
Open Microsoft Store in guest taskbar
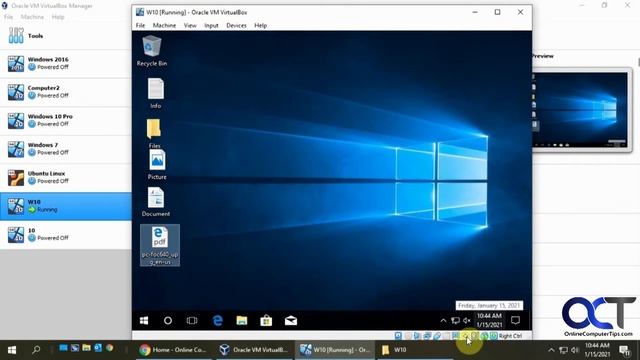(266, 320)
